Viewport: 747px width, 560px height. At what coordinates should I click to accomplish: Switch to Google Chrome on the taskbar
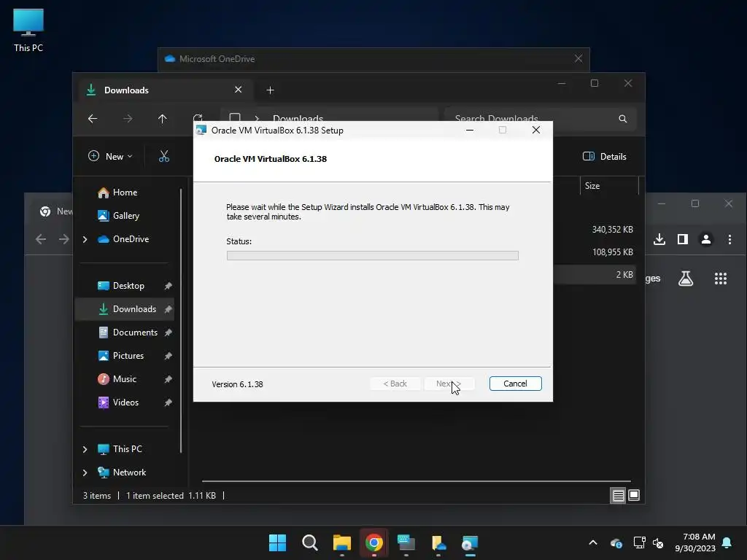pos(374,542)
